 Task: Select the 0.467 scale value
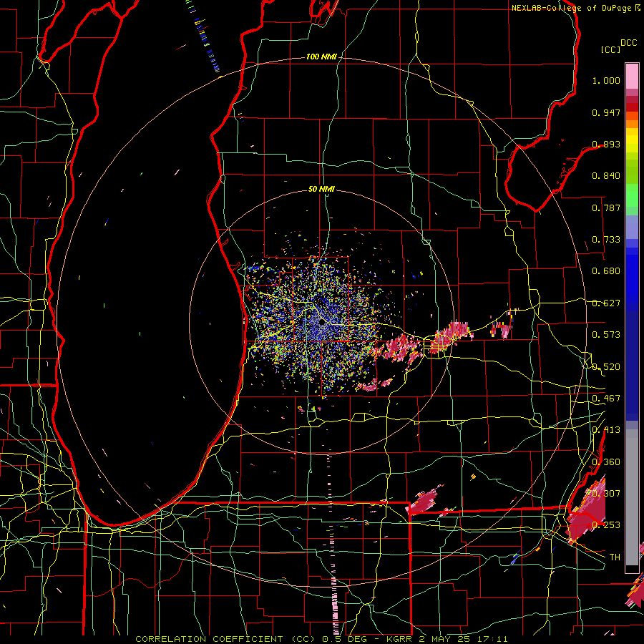(606, 399)
